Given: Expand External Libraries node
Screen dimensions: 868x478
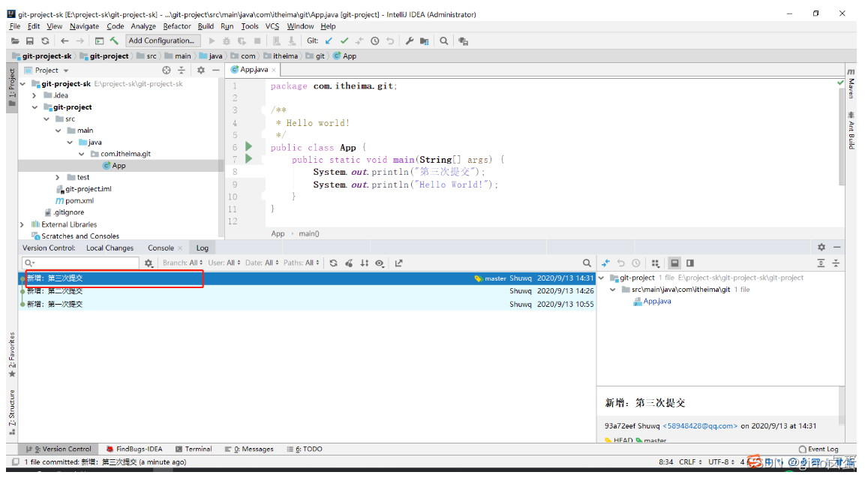Looking at the screenshot, I should [23, 224].
